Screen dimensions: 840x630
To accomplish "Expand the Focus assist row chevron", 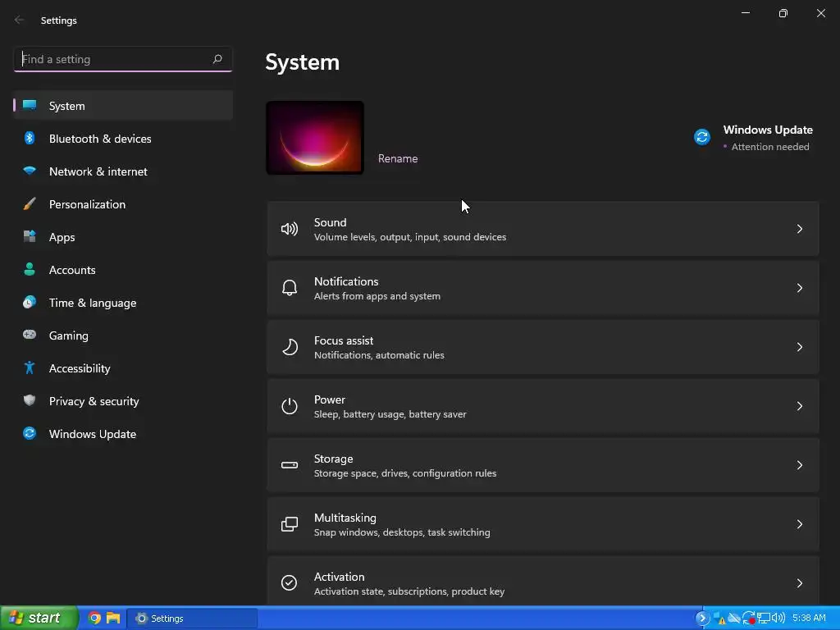I will (x=799, y=347).
